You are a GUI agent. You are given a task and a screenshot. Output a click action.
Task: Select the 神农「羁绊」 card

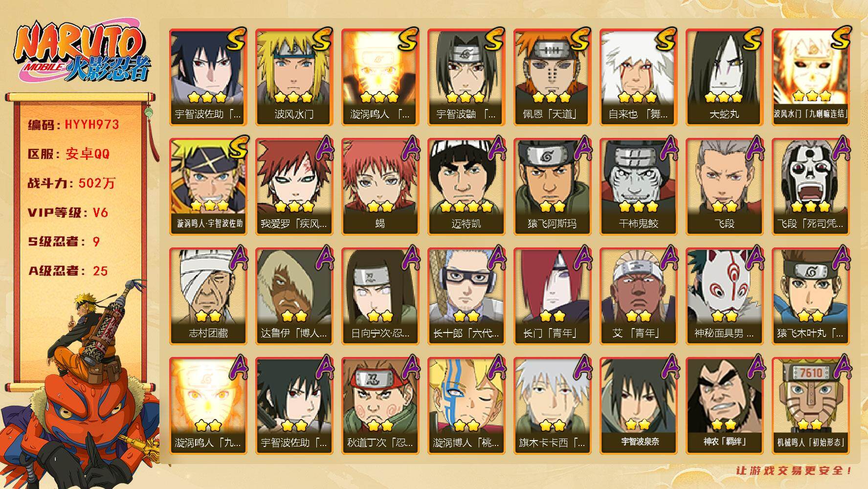(x=724, y=405)
